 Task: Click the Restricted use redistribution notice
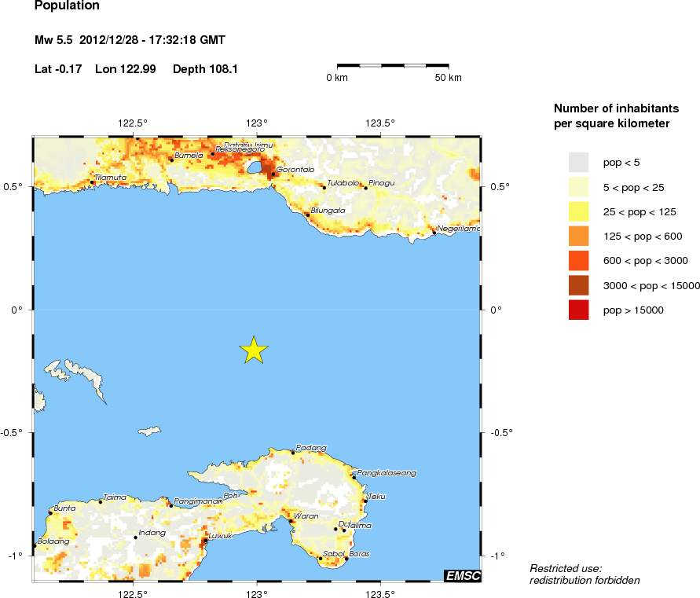point(585,574)
